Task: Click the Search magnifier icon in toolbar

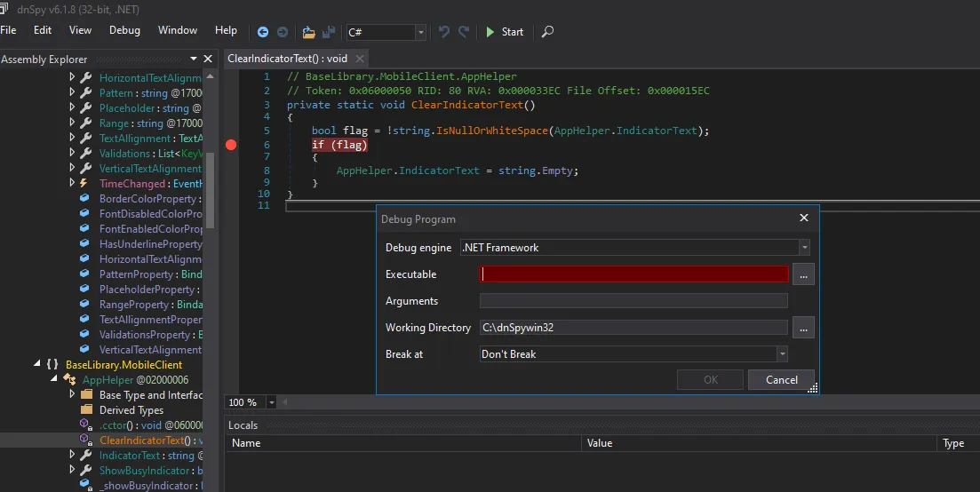Action: coord(547,32)
